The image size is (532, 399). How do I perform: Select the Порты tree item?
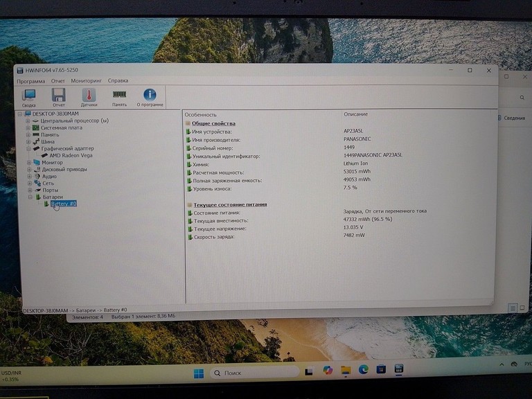[50, 190]
